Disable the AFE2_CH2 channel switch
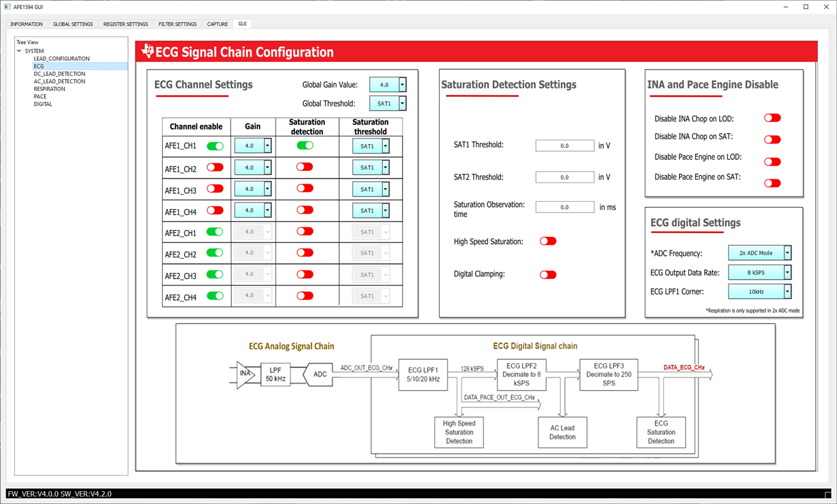This screenshot has width=837, height=504. pyautogui.click(x=215, y=253)
